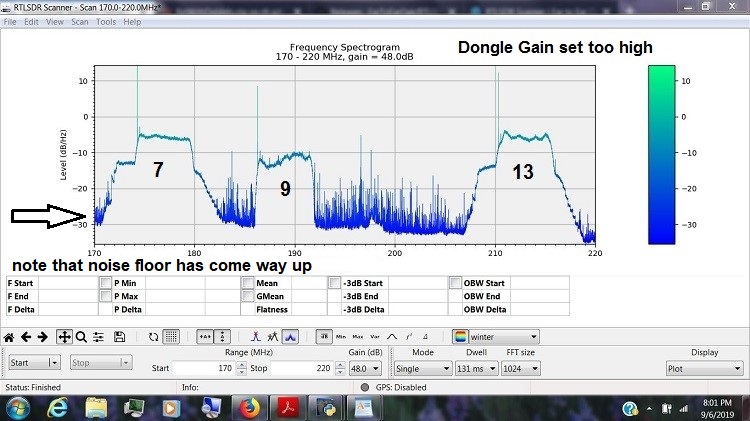Click the refresh arrows toolbar icon
Image resolution: width=750 pixels, height=421 pixels.
153,337
